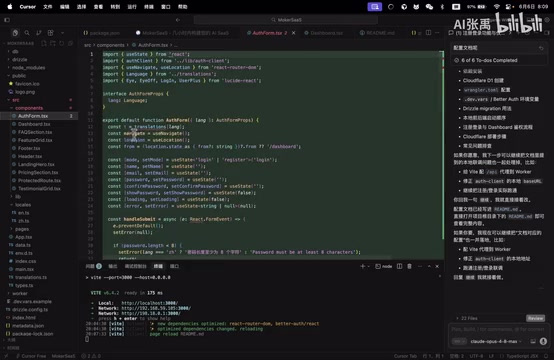This screenshot has height=360, width=554.
Task: Open translations.ts in the file tree
Action: pyautogui.click(x=31, y=277)
